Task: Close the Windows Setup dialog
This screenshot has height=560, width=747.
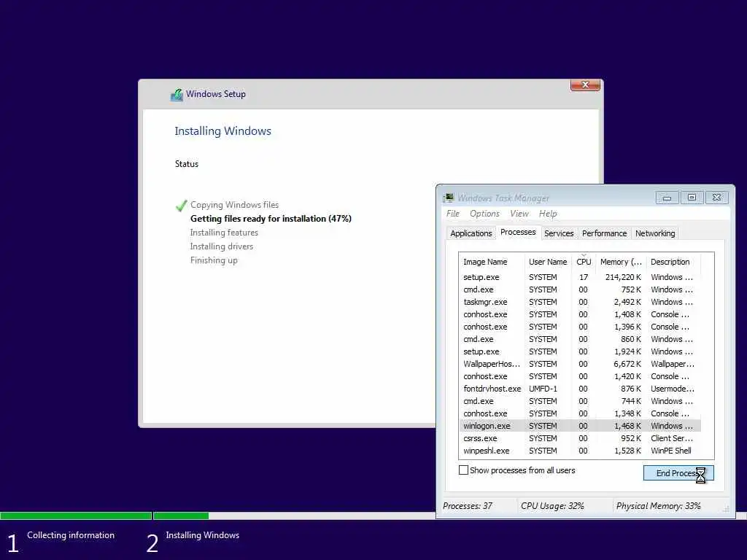Action: point(585,85)
